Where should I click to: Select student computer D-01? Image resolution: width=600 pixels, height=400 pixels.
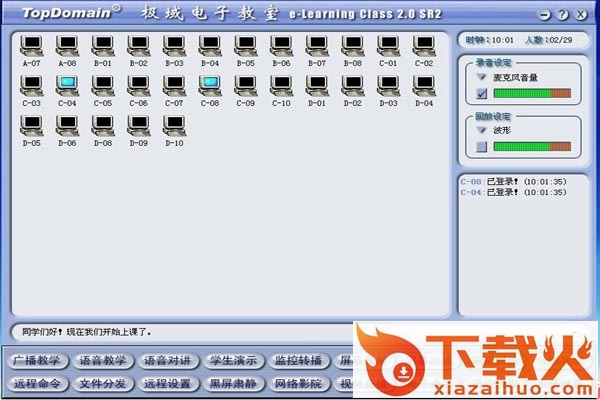click(317, 86)
